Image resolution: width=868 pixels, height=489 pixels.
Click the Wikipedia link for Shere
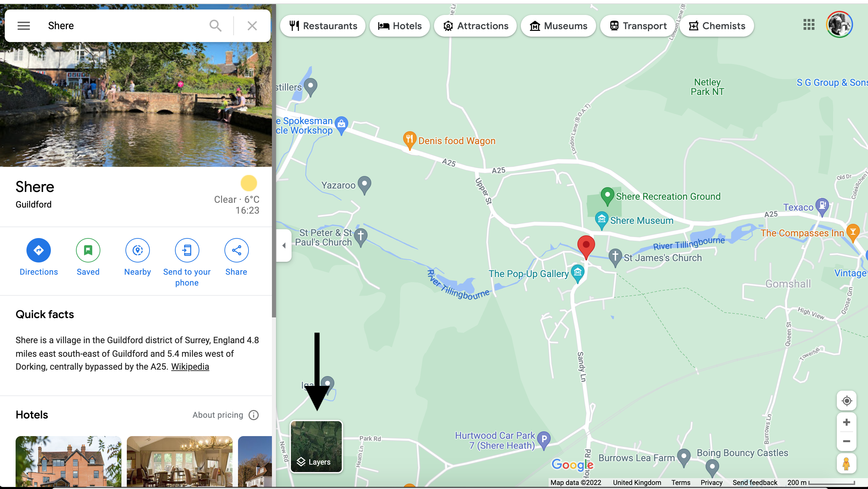pyautogui.click(x=190, y=366)
